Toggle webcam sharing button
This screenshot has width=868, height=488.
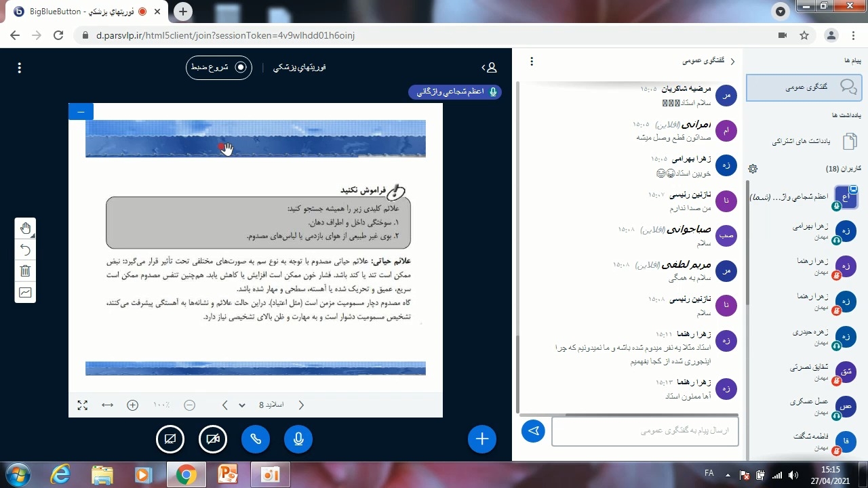point(213,439)
